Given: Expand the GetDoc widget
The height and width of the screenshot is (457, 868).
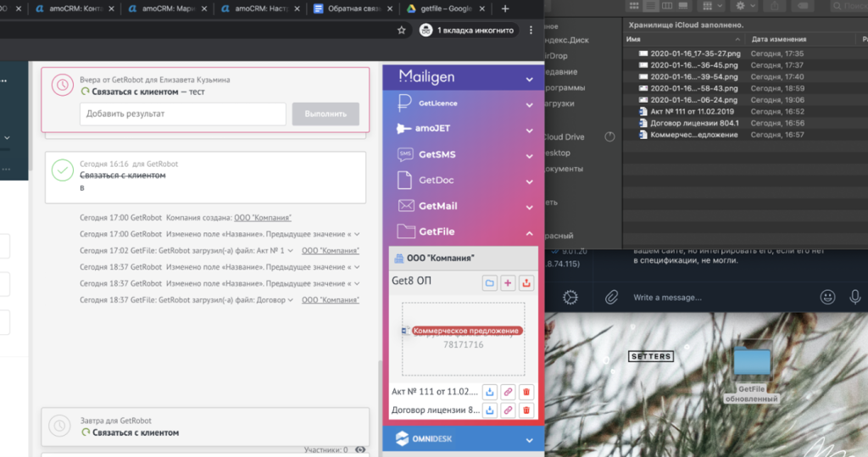Looking at the screenshot, I should pos(529,181).
